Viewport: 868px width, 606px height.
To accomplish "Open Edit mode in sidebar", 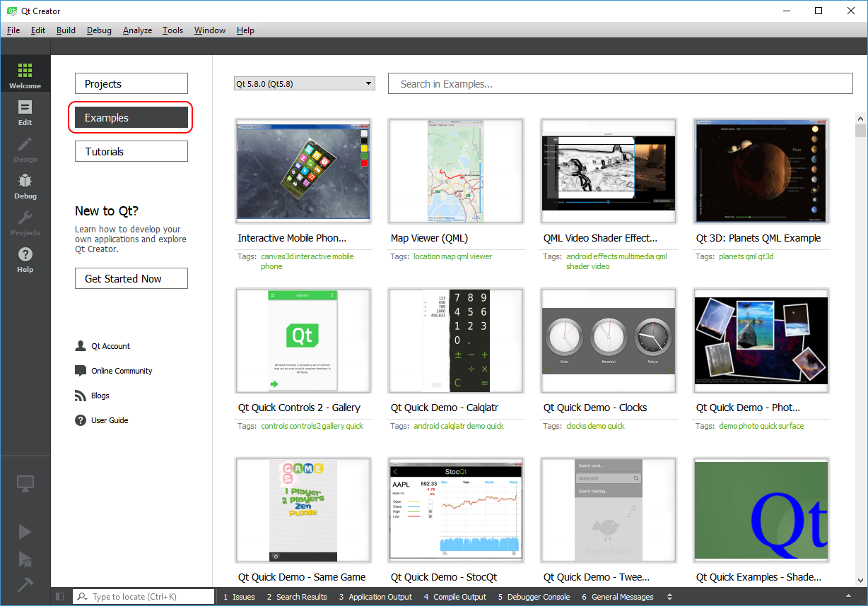I will click(25, 112).
